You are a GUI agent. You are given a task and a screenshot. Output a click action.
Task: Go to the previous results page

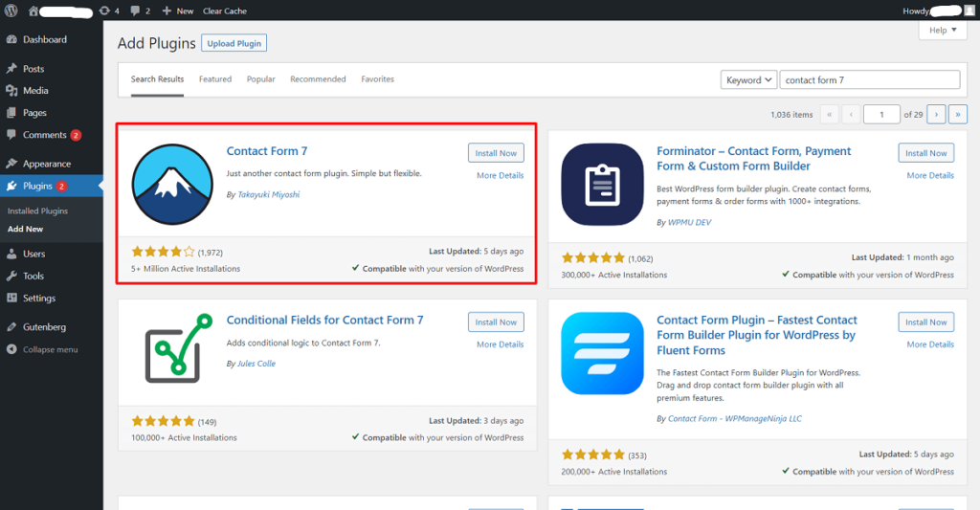pos(851,115)
